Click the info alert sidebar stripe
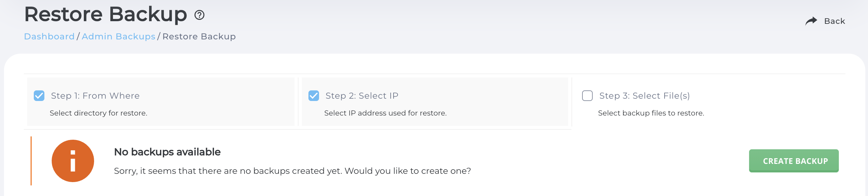This screenshot has width=868, height=196. point(31,161)
